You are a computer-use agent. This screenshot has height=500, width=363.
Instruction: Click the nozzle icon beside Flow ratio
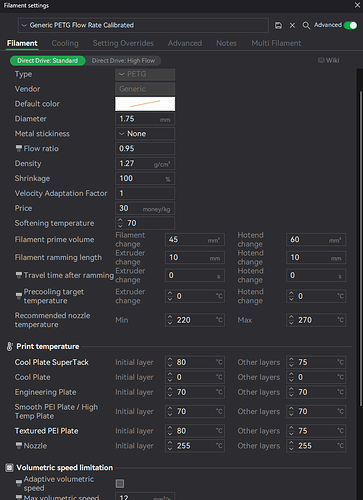click(19, 148)
